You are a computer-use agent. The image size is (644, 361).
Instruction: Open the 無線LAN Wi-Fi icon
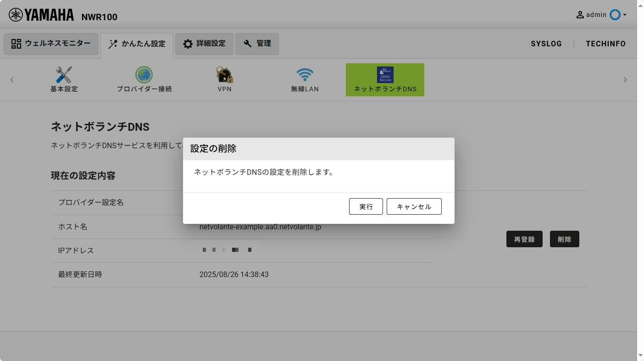305,75
